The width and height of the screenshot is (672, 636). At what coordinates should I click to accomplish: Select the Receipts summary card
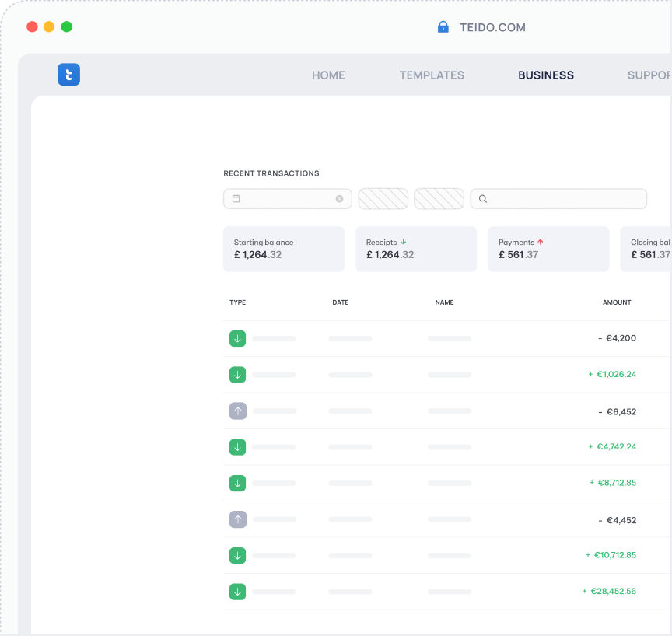[x=416, y=249]
